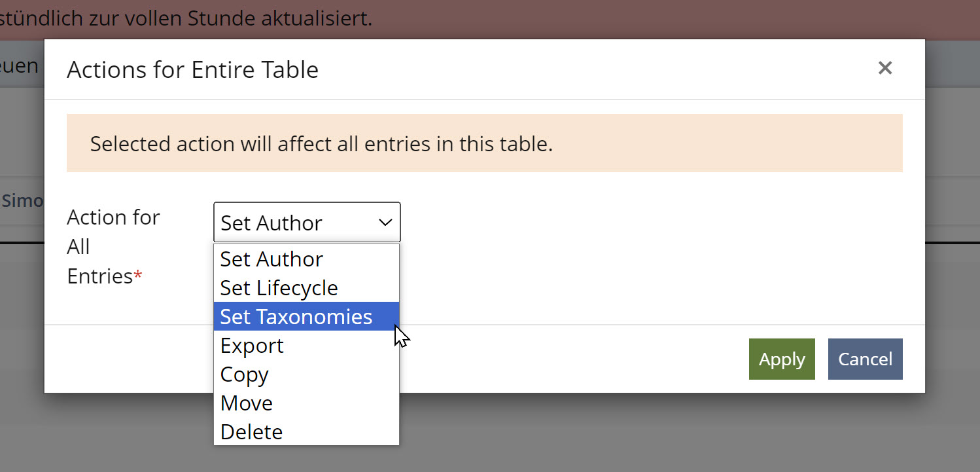This screenshot has width=980, height=472.
Task: Click the partially hidden 'Simo' text
Action: tap(22, 200)
